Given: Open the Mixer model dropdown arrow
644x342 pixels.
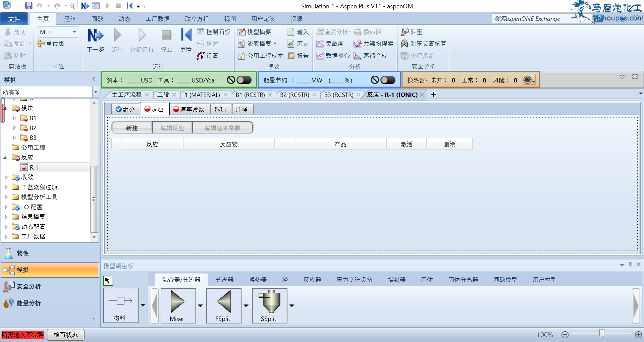Looking at the screenshot, I should 200,305.
